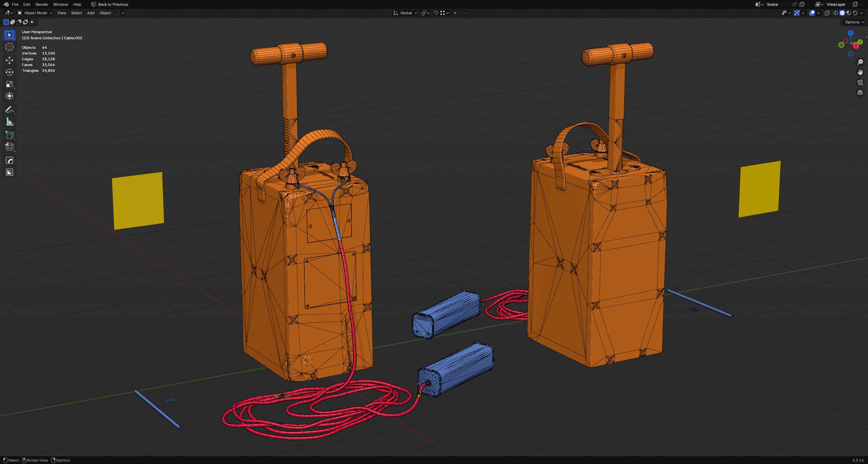Switch to material preview shading
Screen dimensions: 868x464
click(x=848, y=13)
